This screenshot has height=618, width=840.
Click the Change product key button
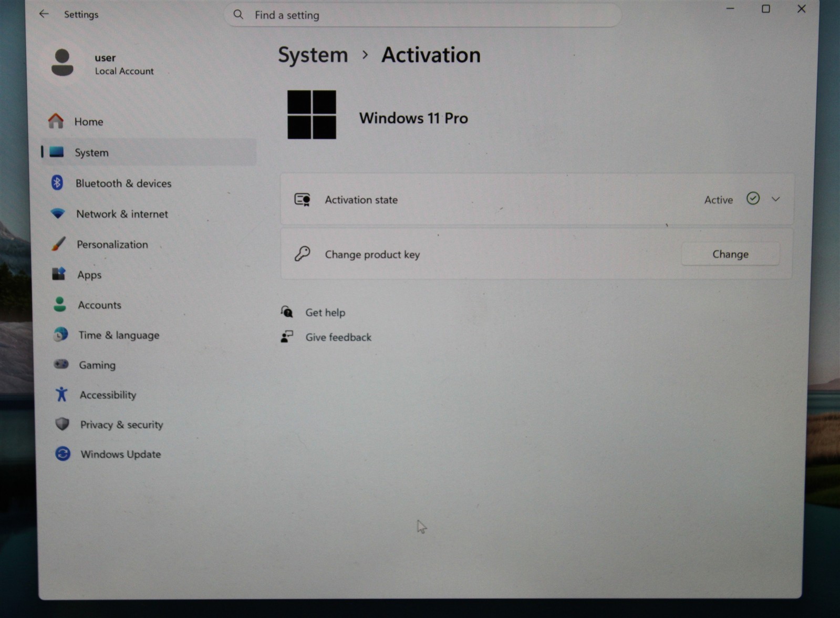click(730, 254)
